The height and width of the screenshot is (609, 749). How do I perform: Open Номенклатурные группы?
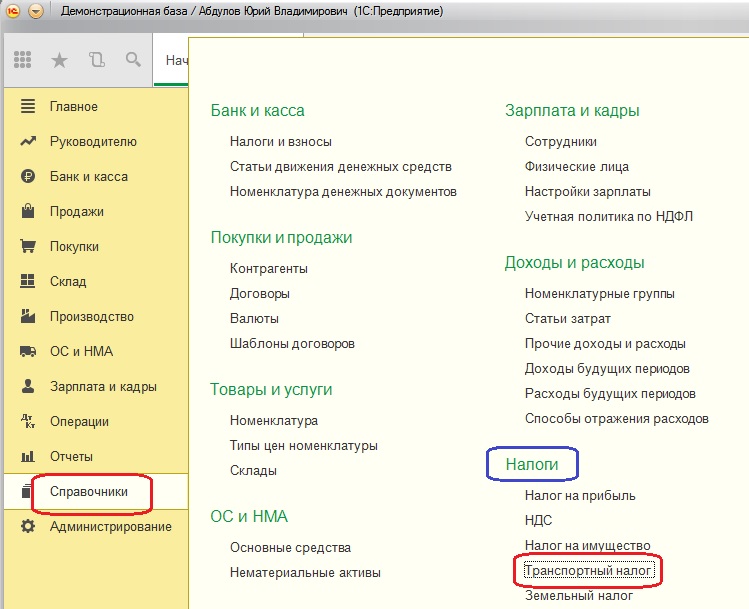click(x=599, y=293)
